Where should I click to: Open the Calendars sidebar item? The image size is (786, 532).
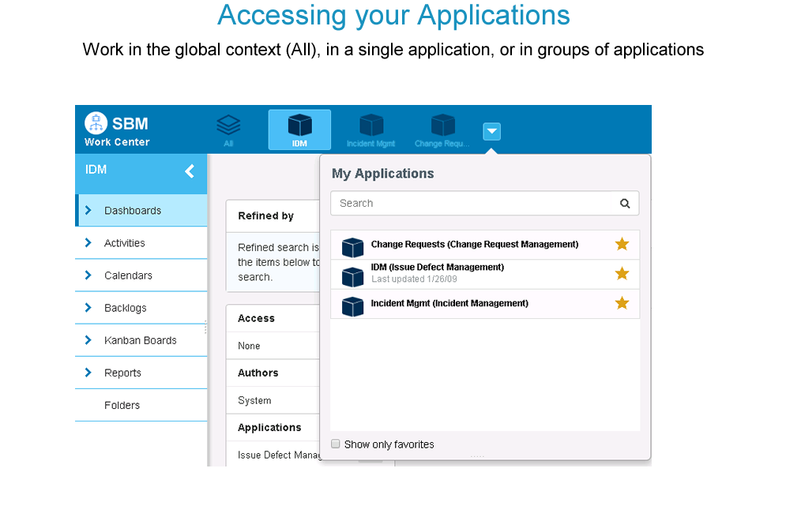pyautogui.click(x=128, y=275)
